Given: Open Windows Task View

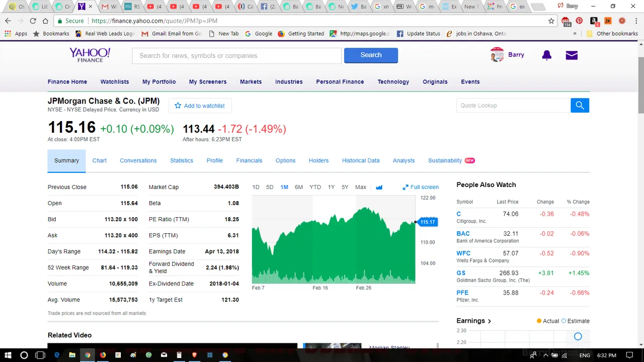Looking at the screenshot, I should [x=40, y=355].
